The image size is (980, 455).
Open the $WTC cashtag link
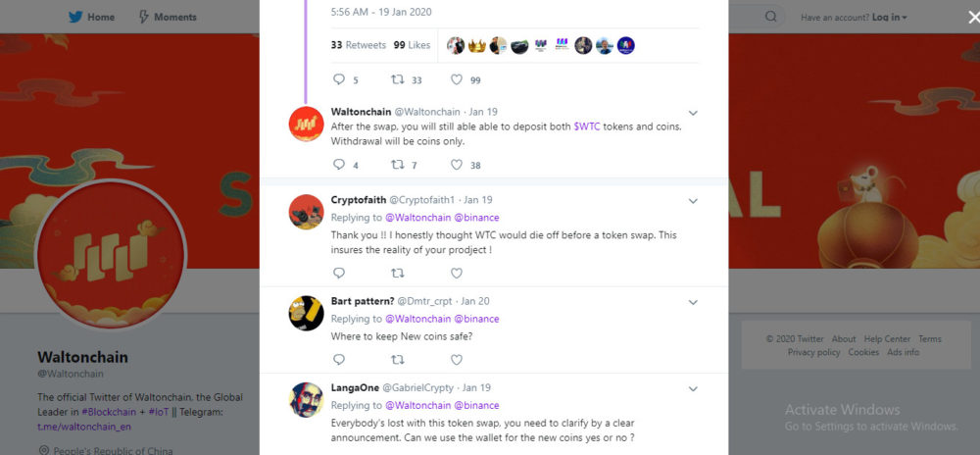click(587, 126)
